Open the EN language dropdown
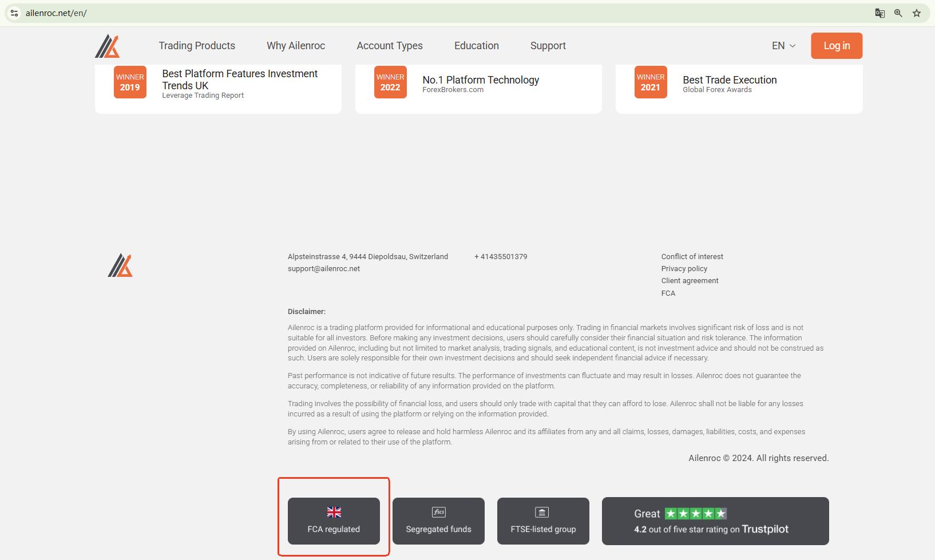 783,46
